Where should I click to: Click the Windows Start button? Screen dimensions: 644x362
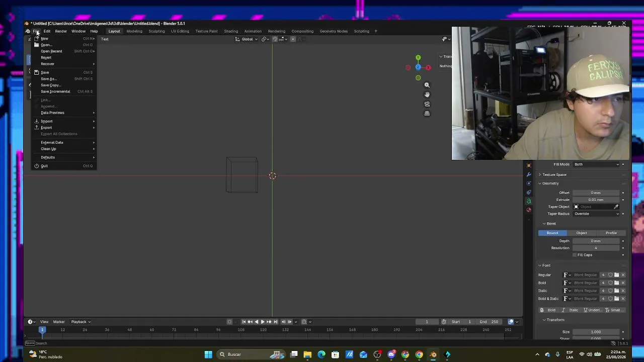point(208,354)
